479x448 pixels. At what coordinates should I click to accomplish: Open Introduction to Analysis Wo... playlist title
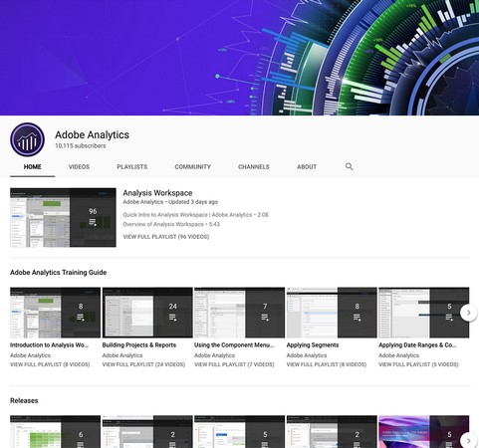click(49, 345)
